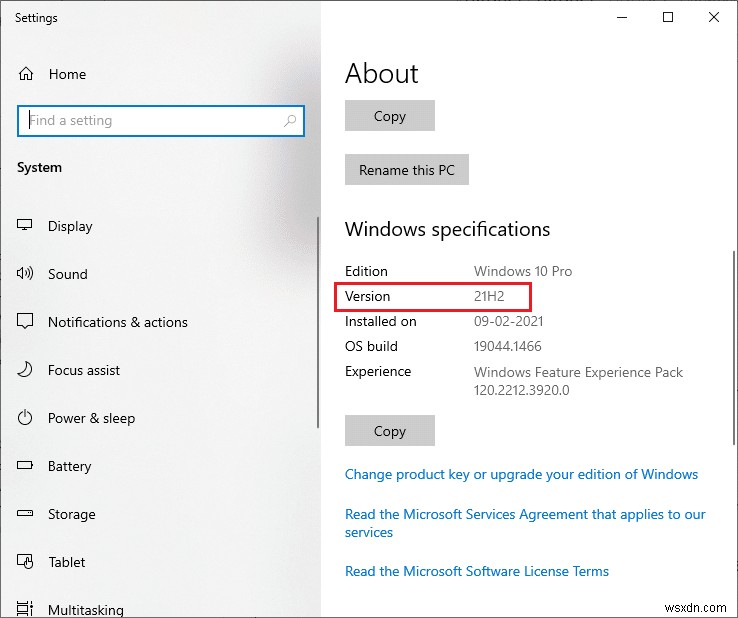The height and width of the screenshot is (618, 738).
Task: Open Focus assist page
Action: [84, 370]
